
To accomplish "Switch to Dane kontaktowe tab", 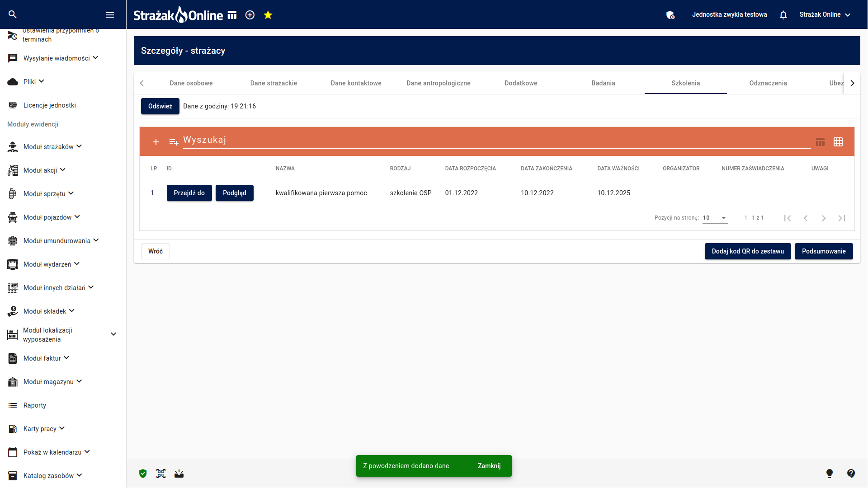I will [x=356, y=83].
